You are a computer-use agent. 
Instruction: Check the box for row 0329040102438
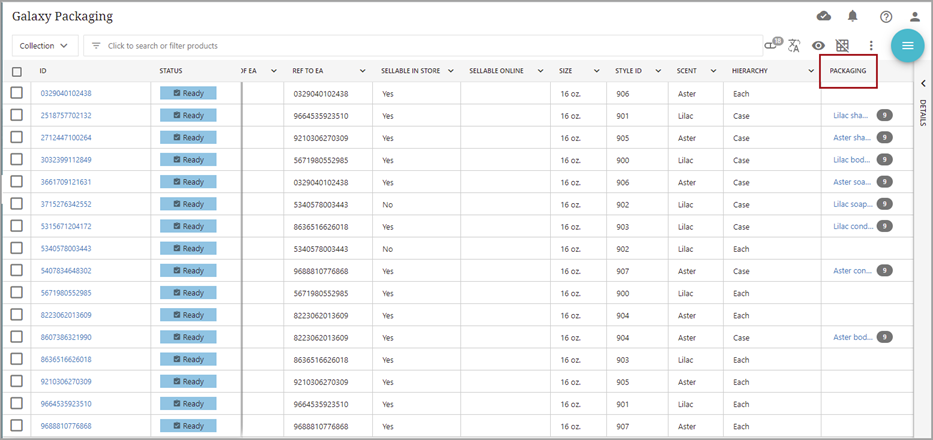16,93
